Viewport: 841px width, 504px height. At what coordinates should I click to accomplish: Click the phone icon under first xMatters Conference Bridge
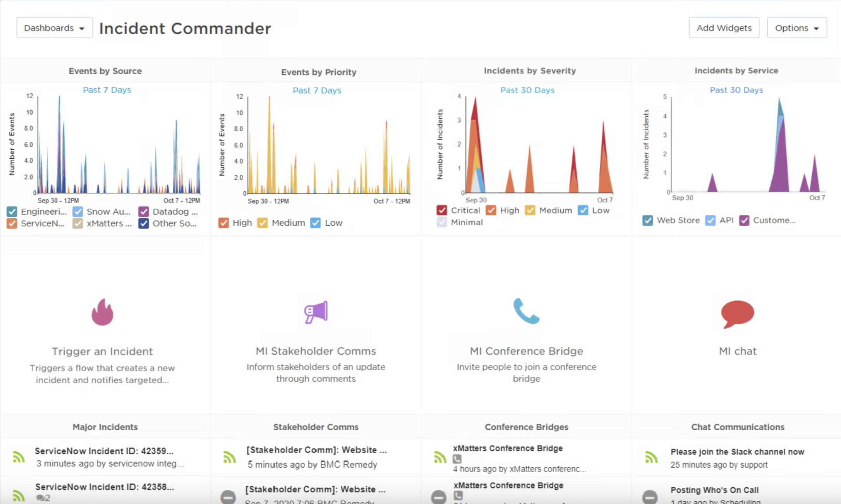point(457,459)
